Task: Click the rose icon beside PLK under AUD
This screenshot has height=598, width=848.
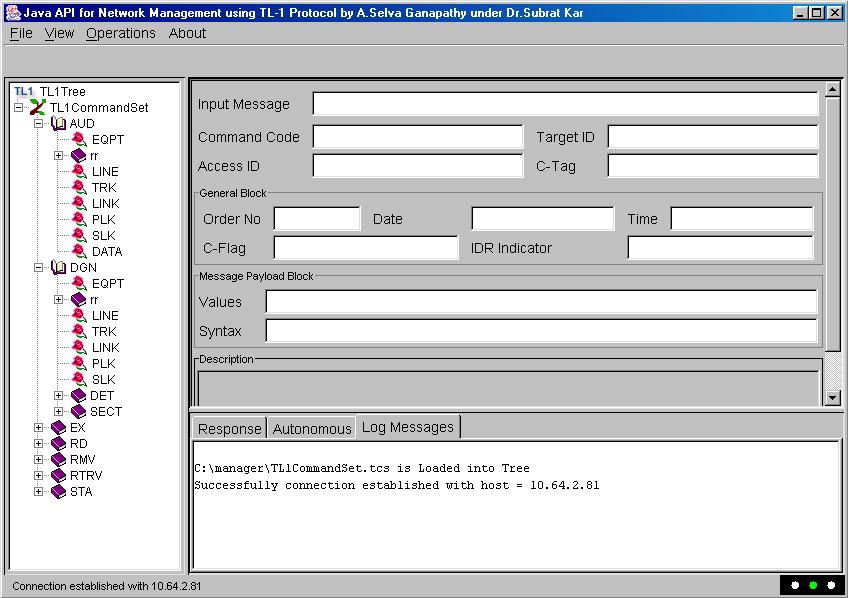Action: (79, 219)
